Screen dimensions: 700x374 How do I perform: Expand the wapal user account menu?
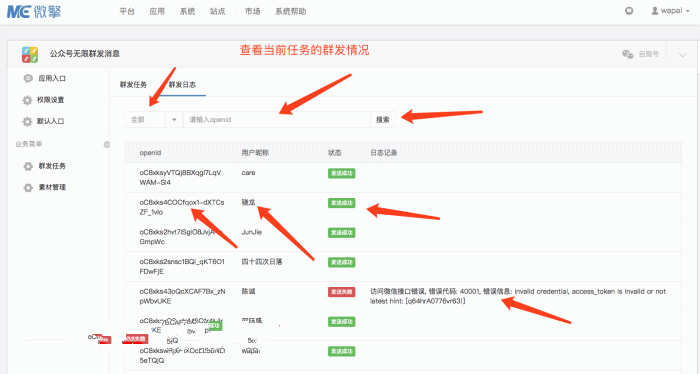pyautogui.click(x=670, y=11)
